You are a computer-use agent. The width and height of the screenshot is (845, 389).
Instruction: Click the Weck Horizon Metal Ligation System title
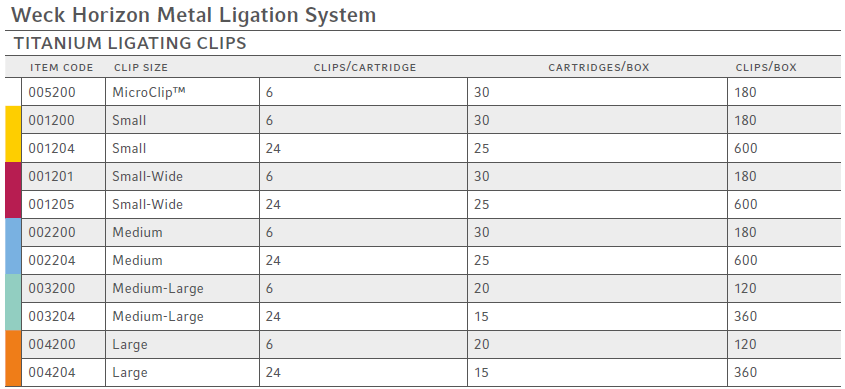click(193, 15)
